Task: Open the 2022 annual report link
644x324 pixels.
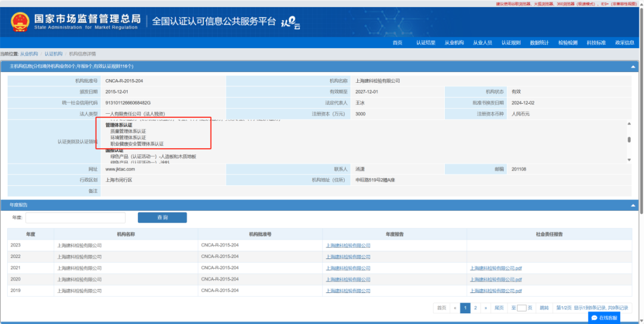Action: (348, 257)
